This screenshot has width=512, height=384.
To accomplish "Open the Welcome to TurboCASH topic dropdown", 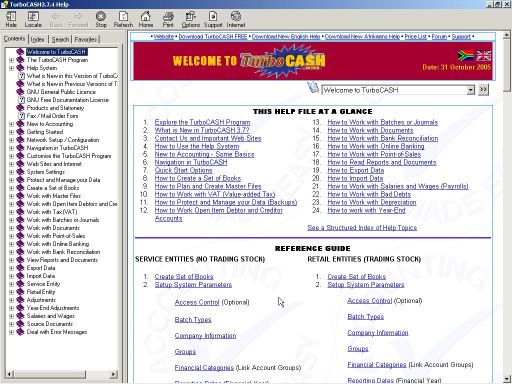I will [471, 90].
